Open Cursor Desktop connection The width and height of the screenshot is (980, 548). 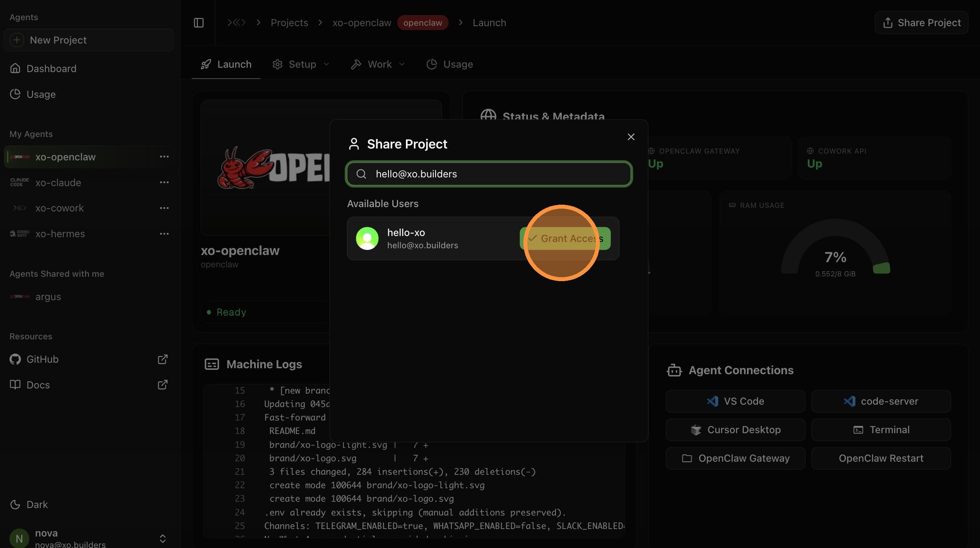click(x=735, y=430)
